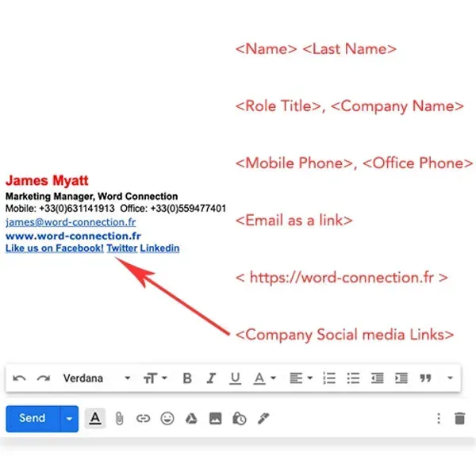Insert a bulleted list
Image resolution: width=476 pixels, height=476 pixels.
click(353, 378)
